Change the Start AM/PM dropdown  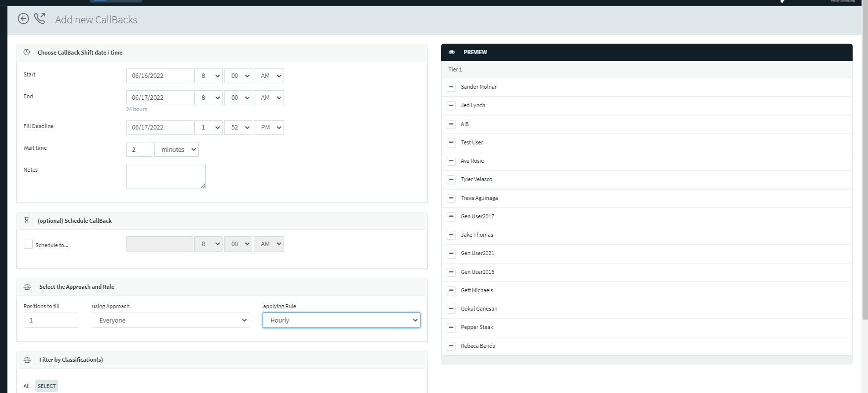coord(269,76)
